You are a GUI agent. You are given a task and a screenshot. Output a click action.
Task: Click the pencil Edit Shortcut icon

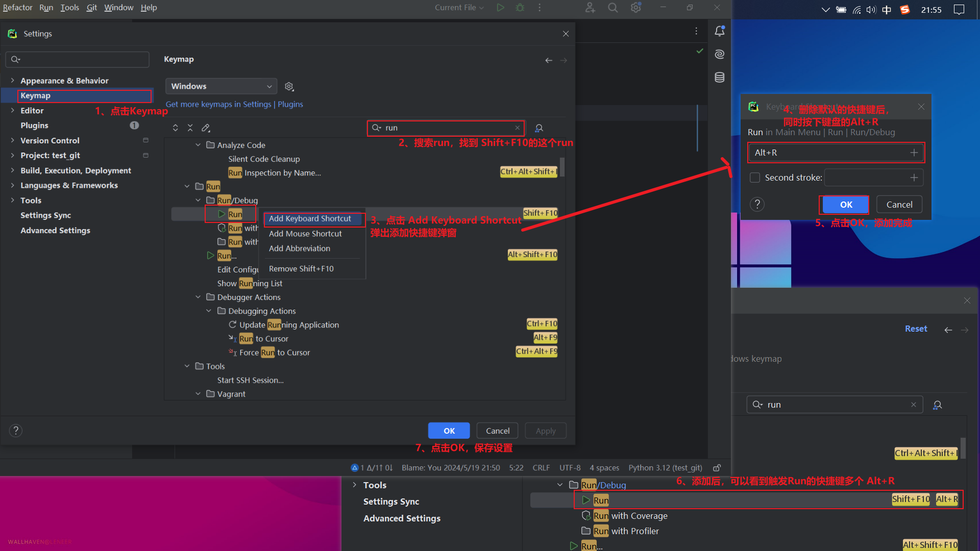coord(206,128)
